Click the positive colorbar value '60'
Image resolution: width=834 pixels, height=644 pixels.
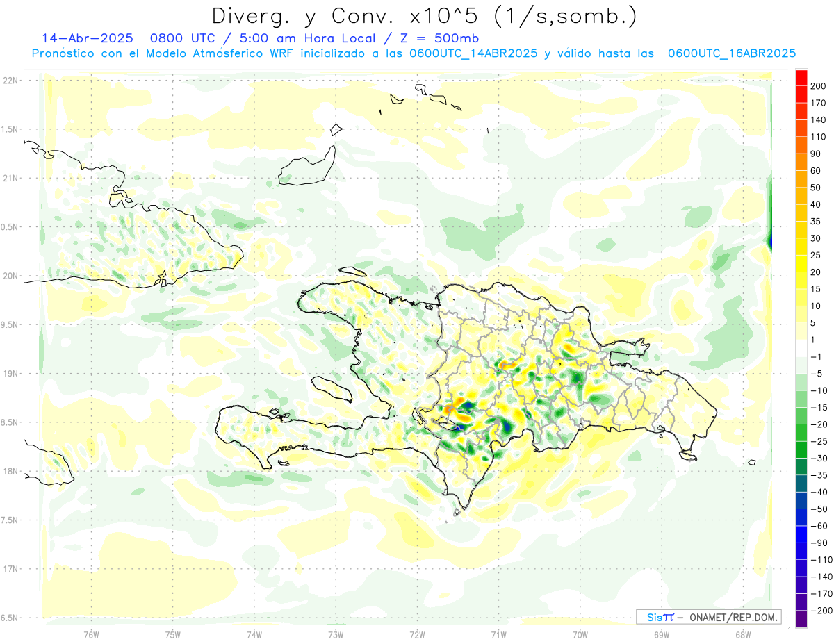(x=817, y=170)
